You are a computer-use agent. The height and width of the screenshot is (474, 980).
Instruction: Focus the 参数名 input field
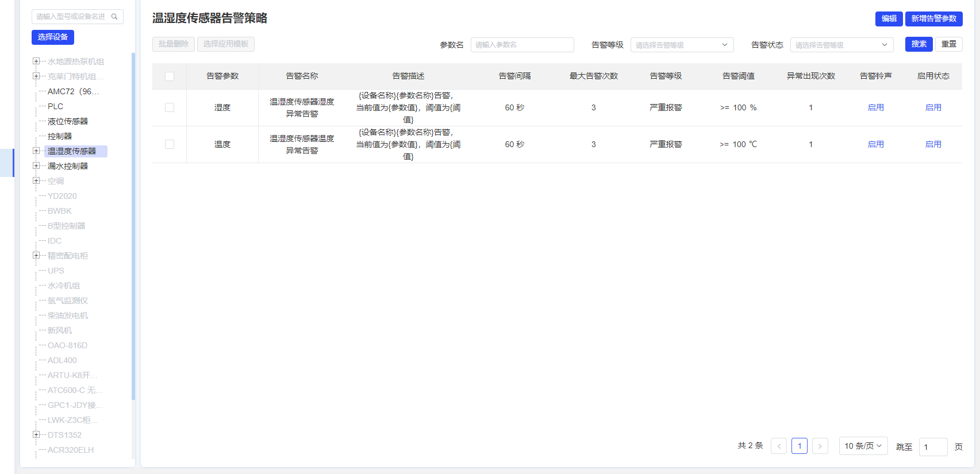522,45
